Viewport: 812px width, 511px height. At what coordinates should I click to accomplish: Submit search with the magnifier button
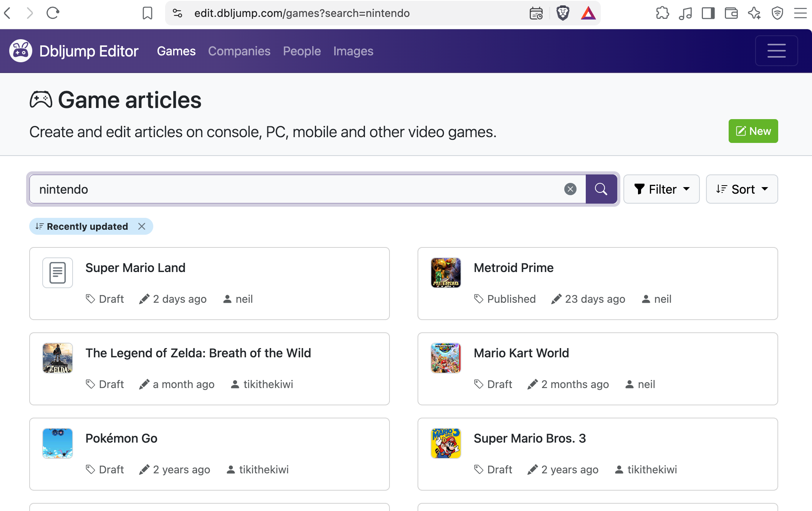601,189
